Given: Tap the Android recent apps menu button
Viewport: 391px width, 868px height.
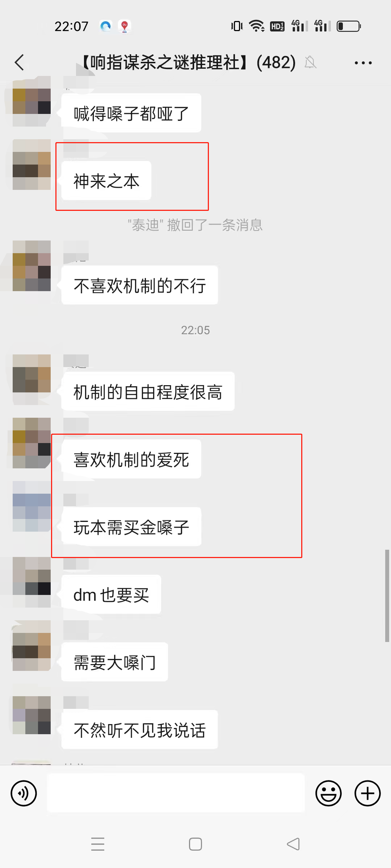Looking at the screenshot, I should [98, 844].
